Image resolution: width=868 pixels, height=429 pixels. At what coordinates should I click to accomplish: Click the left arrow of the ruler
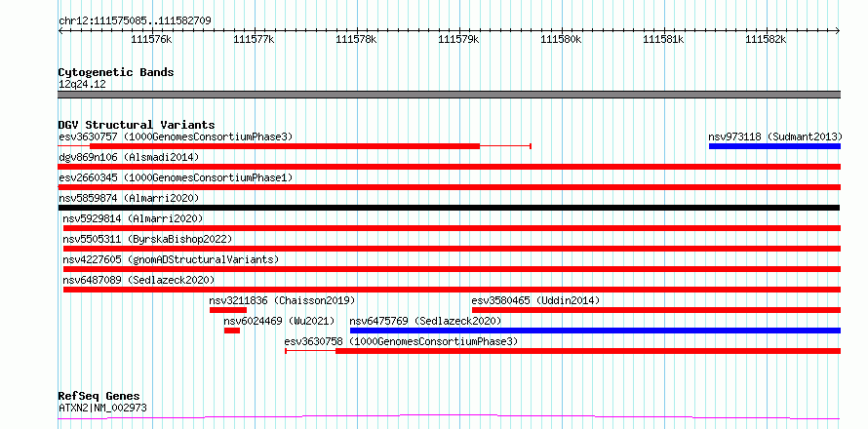60,31
